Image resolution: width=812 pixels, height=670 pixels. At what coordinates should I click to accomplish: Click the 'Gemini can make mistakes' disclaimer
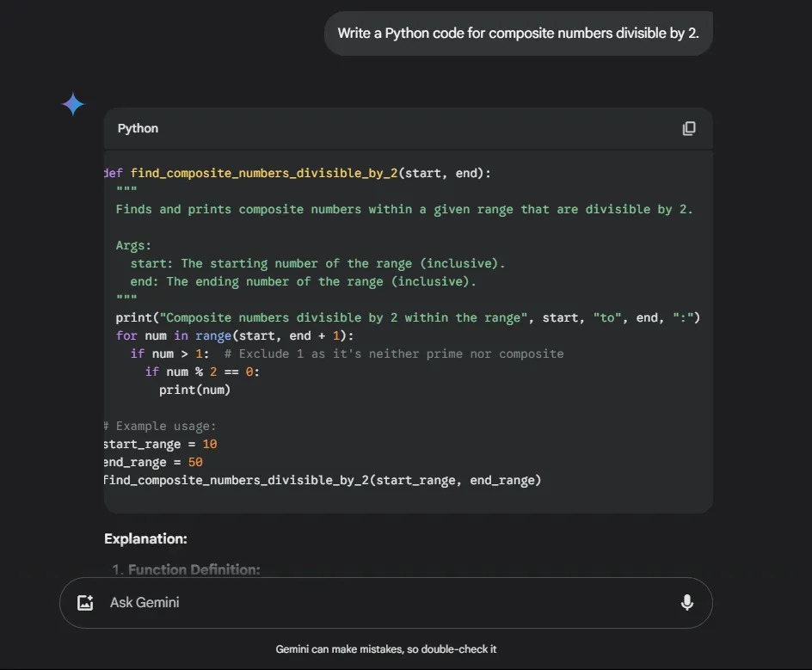pyautogui.click(x=386, y=648)
